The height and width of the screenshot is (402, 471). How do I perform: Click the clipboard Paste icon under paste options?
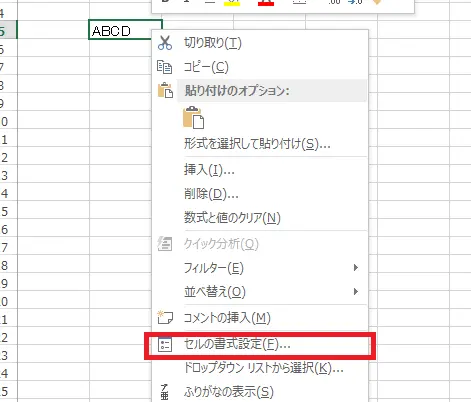(x=193, y=118)
